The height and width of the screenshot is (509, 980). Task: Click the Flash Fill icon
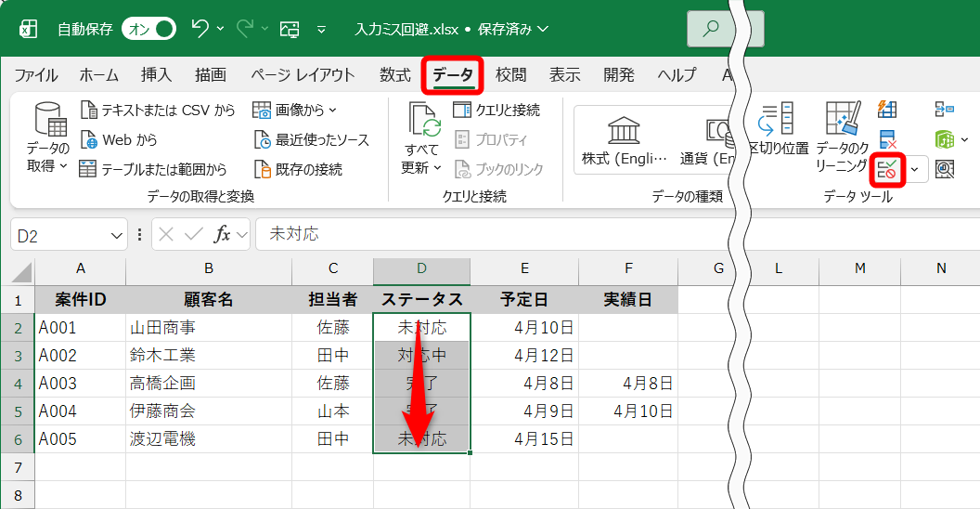[887, 110]
